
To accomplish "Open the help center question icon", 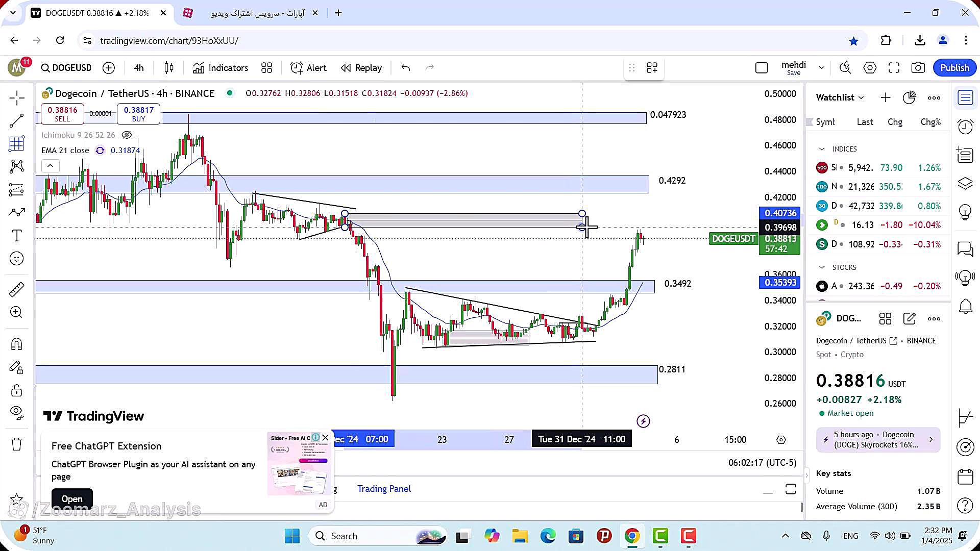I will click(x=965, y=506).
